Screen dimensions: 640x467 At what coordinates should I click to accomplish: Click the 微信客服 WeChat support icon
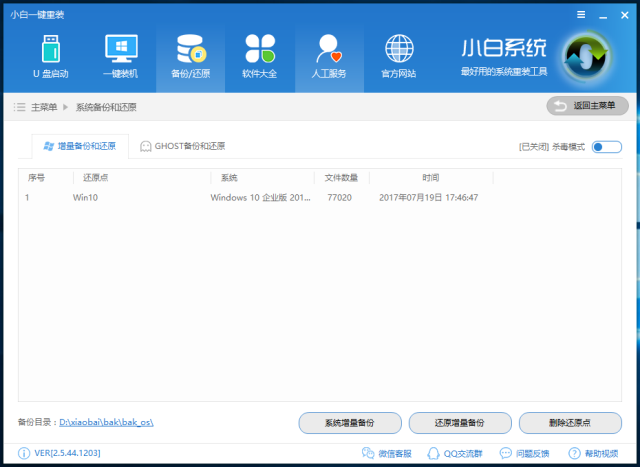385,454
